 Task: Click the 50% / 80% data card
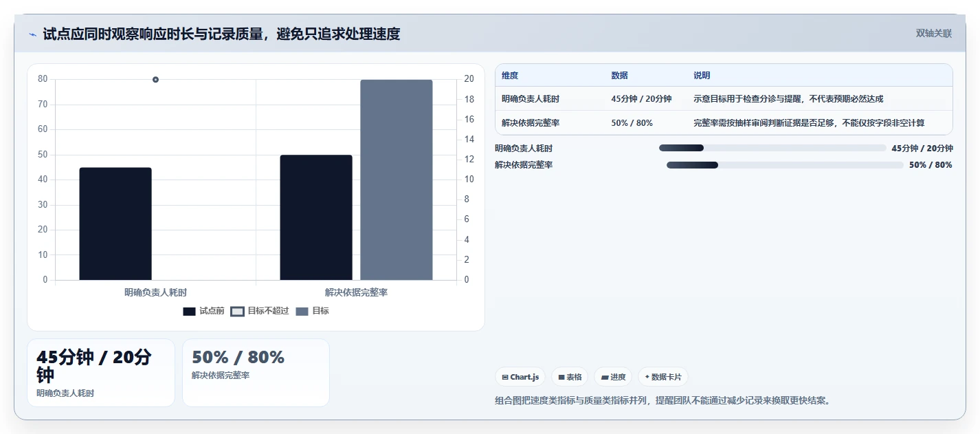pos(256,373)
